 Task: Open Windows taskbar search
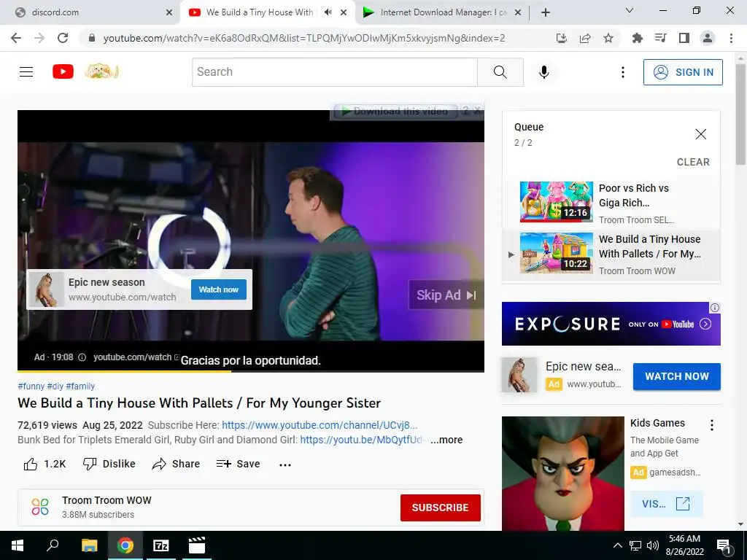point(53,545)
